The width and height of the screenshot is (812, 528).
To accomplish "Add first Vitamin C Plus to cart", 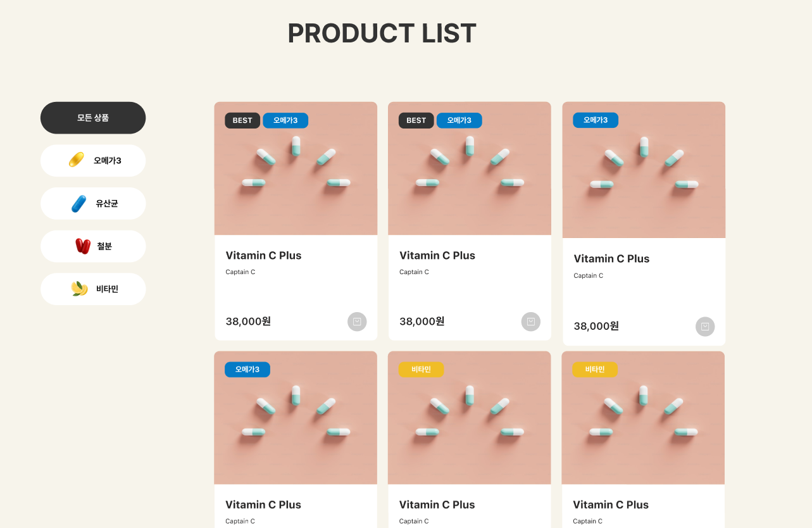I will (x=357, y=322).
